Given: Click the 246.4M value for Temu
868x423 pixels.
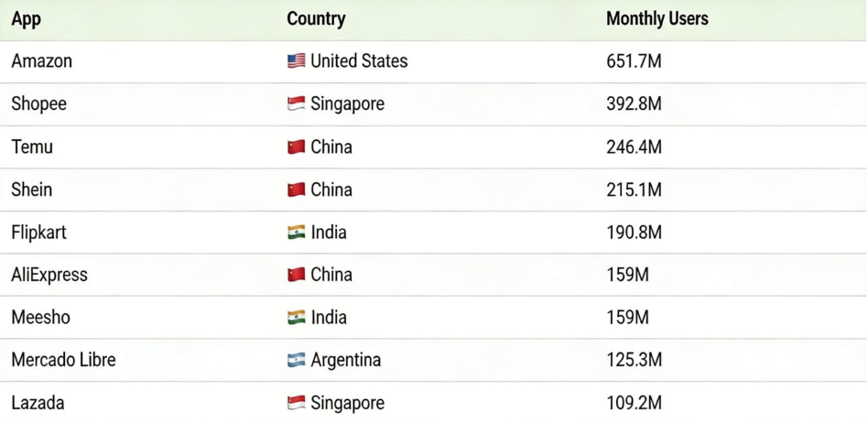Looking at the screenshot, I should coord(634,147).
